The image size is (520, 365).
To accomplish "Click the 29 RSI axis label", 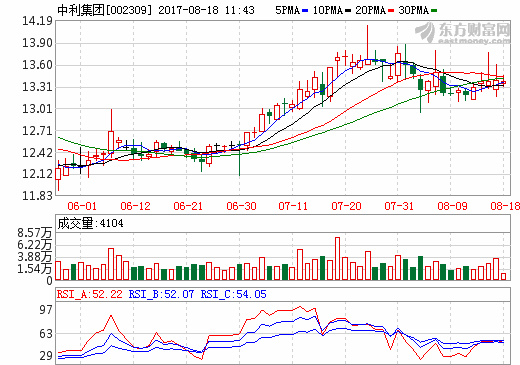I will click(46, 356).
